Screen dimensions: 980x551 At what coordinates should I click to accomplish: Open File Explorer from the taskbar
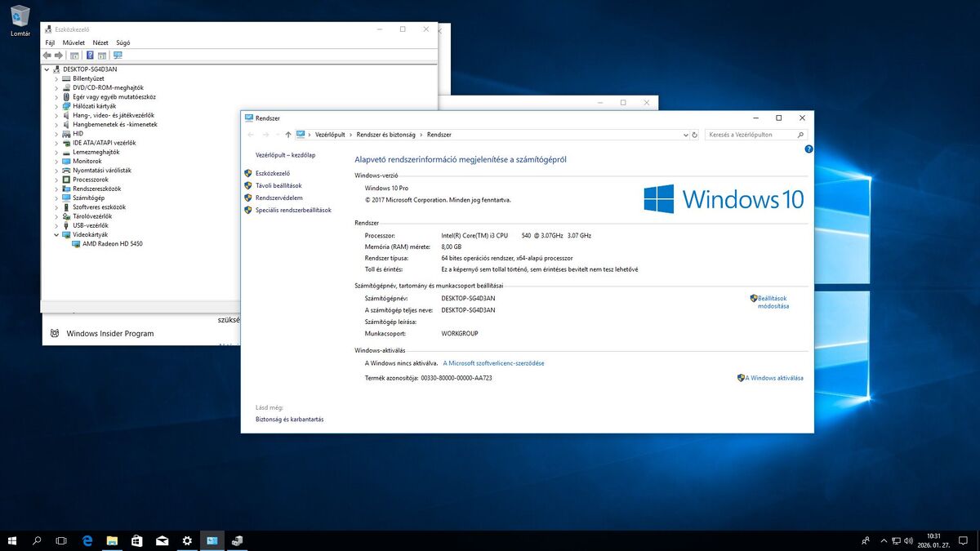[112, 540]
